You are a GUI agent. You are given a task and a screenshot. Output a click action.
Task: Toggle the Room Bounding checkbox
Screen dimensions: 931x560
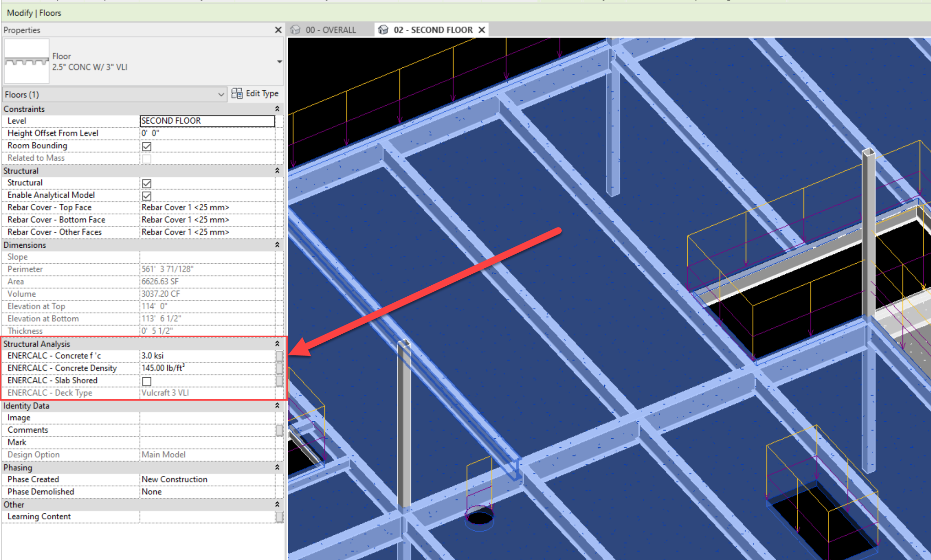[x=147, y=146]
